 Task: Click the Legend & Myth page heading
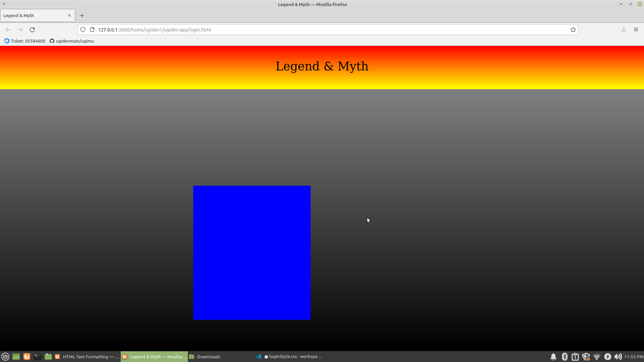coord(322,66)
